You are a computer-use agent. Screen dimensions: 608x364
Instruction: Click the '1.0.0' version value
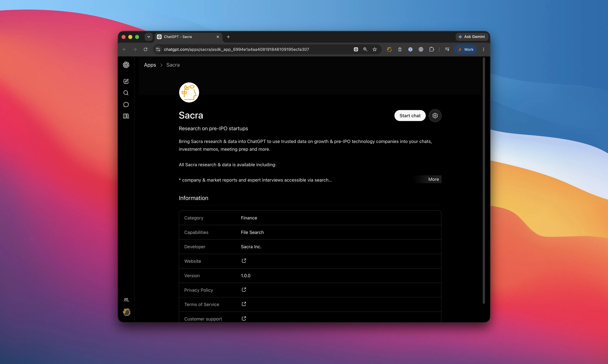tap(245, 275)
